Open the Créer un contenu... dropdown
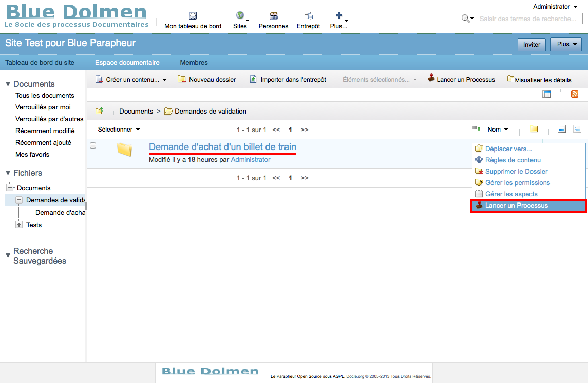 coord(131,80)
